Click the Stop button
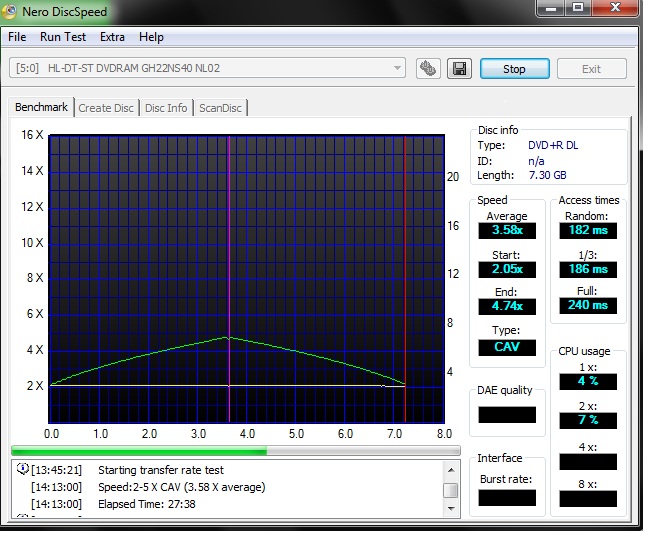648x547 pixels. pyautogui.click(x=515, y=69)
